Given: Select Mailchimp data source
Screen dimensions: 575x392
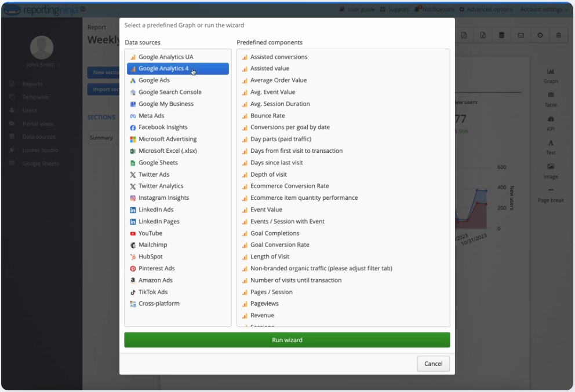Looking at the screenshot, I should point(178,245).
